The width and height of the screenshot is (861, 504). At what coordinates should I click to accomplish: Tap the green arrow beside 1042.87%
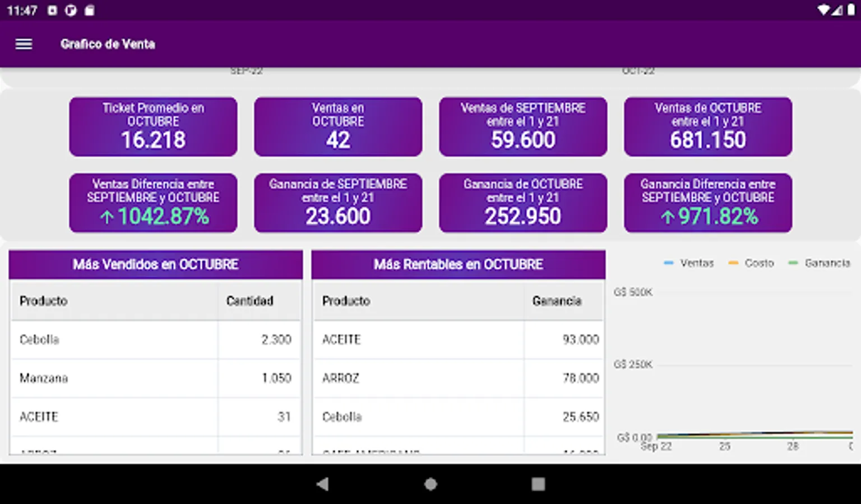click(107, 217)
